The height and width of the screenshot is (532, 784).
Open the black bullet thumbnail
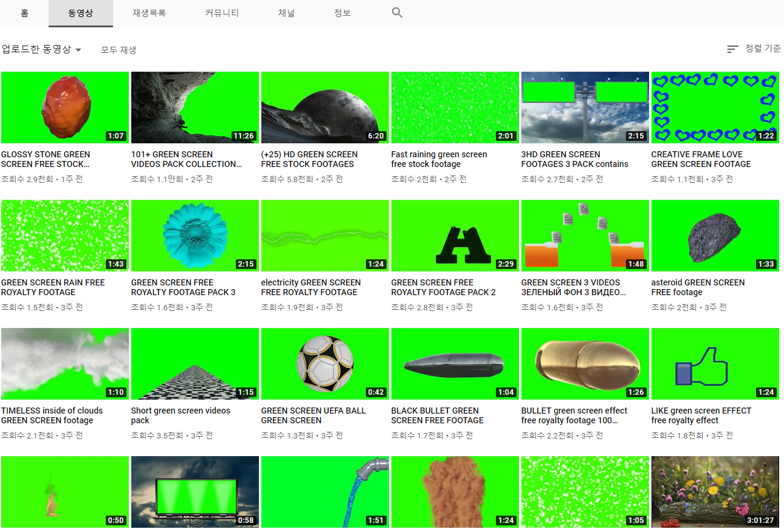click(x=455, y=364)
